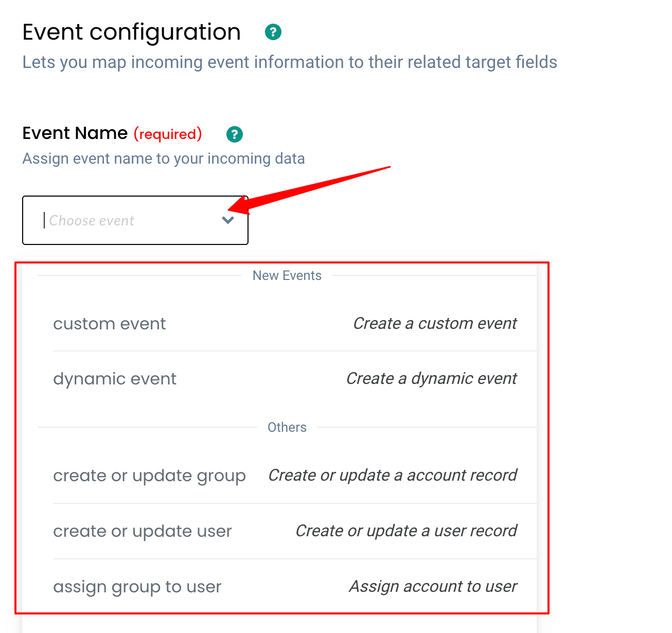Click the New Events section header
Screen dimensions: 672x633
(287, 275)
